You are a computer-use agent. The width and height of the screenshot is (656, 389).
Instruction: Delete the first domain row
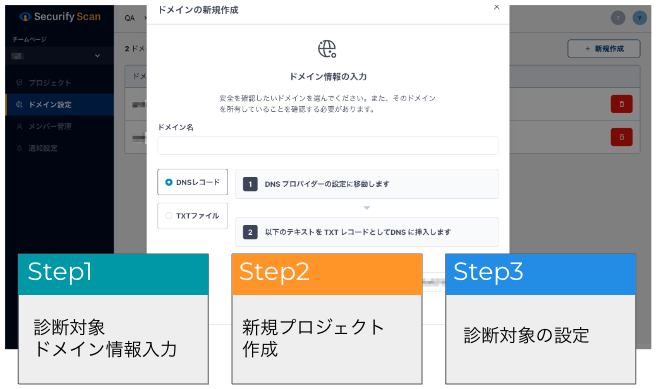click(622, 104)
